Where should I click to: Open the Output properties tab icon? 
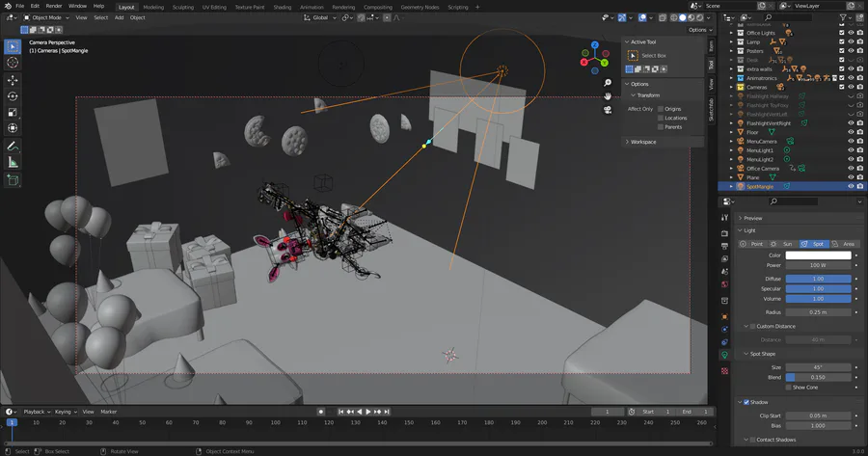(724, 246)
